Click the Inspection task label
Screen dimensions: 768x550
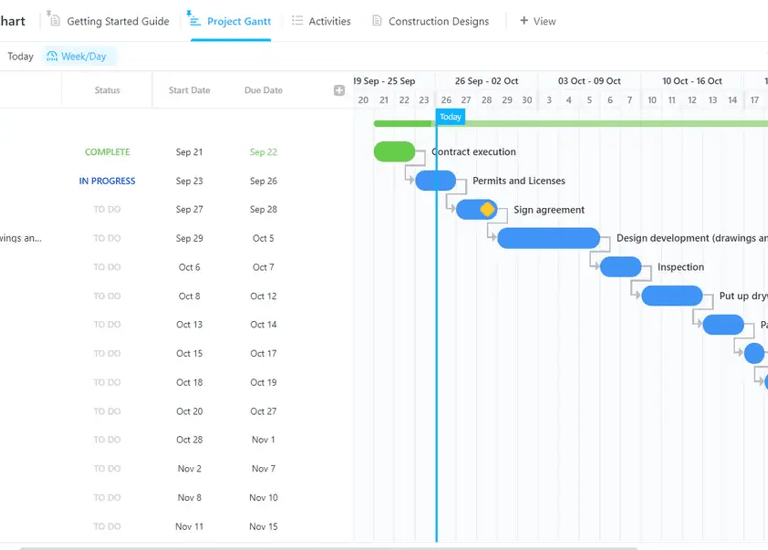pos(681,267)
